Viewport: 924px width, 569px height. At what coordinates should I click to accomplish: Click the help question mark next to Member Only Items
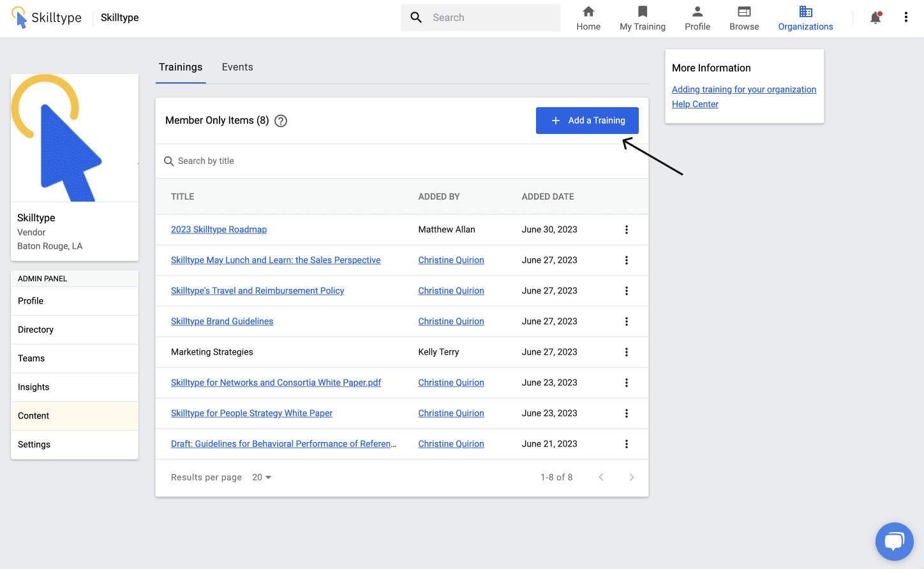point(281,121)
